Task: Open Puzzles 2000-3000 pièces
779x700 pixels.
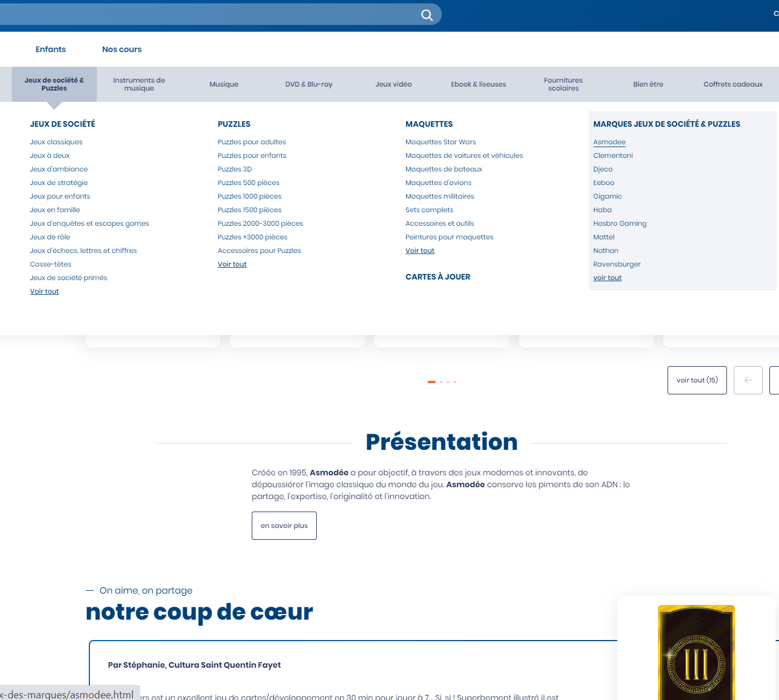Action: click(260, 224)
